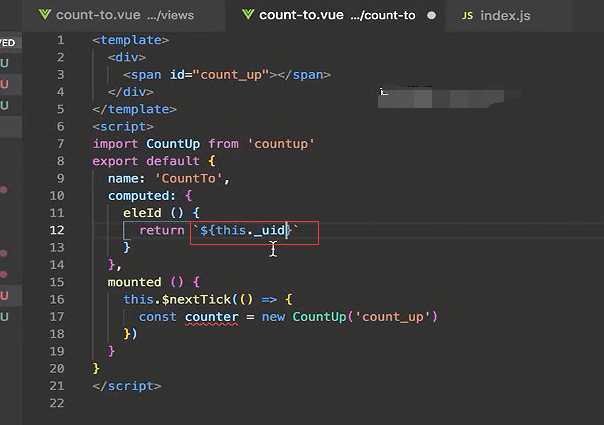
Task: Click the opening script tag
Action: 123,126
